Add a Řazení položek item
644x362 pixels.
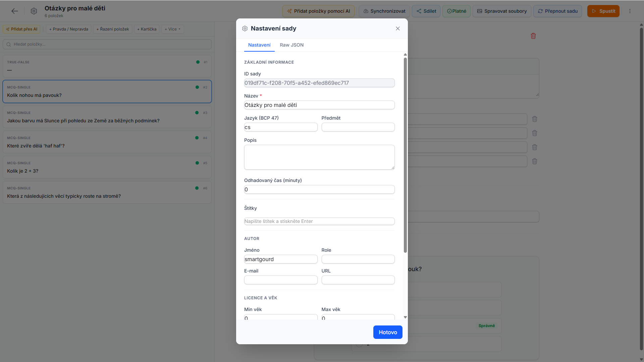[112, 29]
